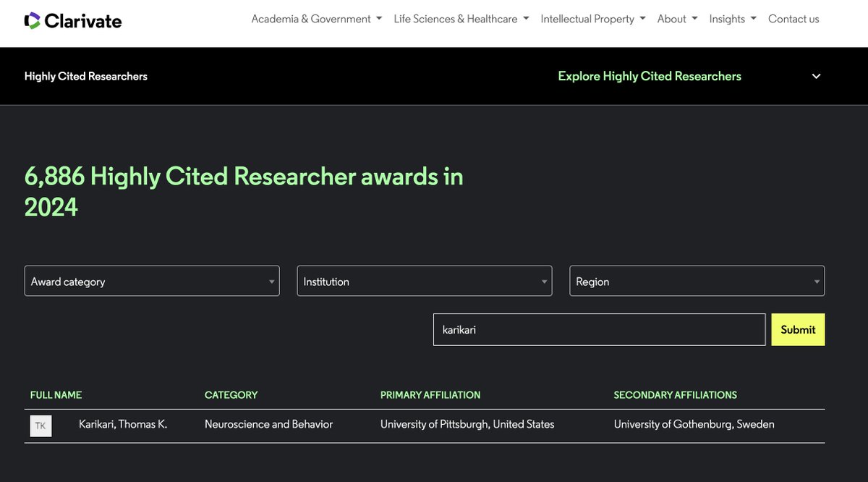The image size is (868, 482).
Task: Expand the Explore section chevron
Action: (816, 76)
